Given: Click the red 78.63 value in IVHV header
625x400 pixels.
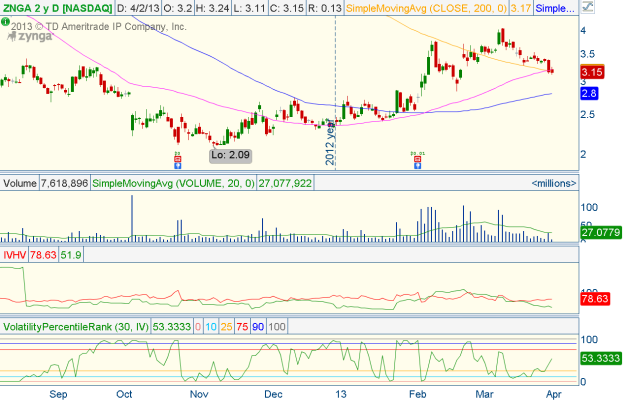Looking at the screenshot, I should (43, 255).
